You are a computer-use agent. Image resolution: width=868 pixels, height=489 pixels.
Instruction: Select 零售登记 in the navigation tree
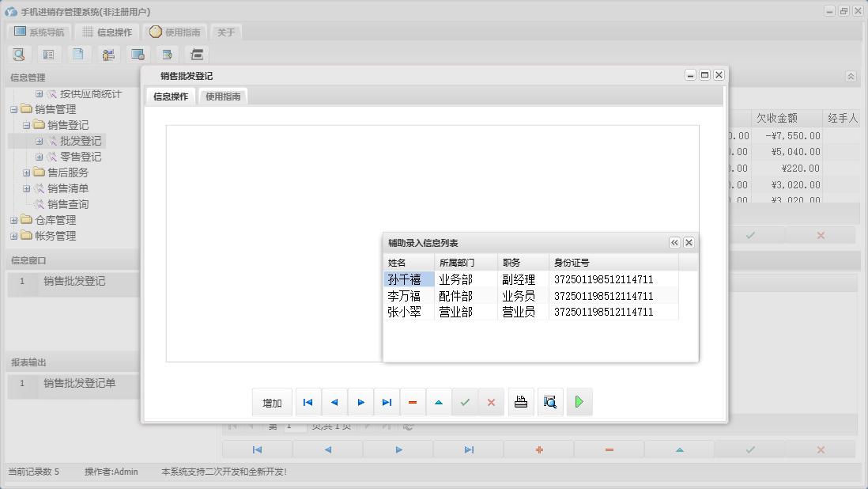[80, 157]
